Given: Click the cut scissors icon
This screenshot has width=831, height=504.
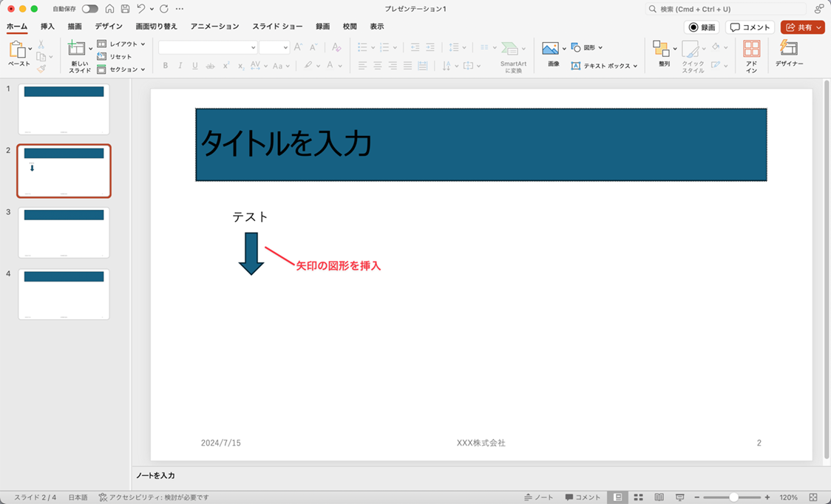Looking at the screenshot, I should [x=41, y=44].
